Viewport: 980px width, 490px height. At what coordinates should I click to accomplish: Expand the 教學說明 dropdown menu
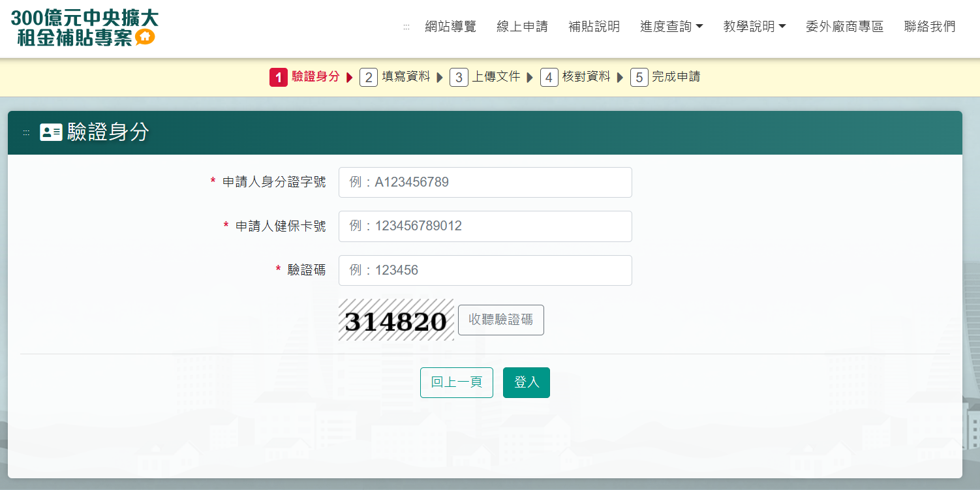click(x=754, y=27)
